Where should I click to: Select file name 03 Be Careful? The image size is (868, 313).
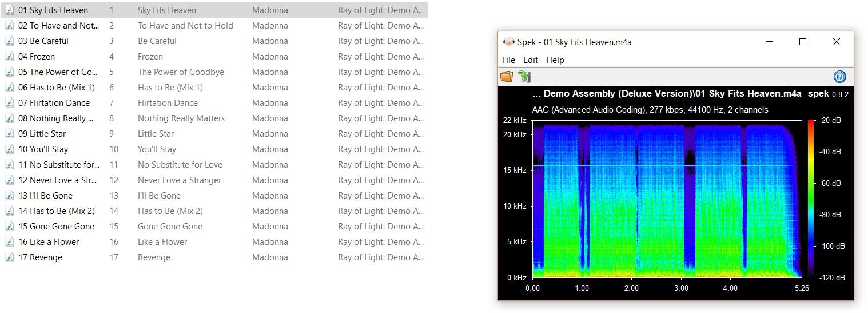(43, 41)
